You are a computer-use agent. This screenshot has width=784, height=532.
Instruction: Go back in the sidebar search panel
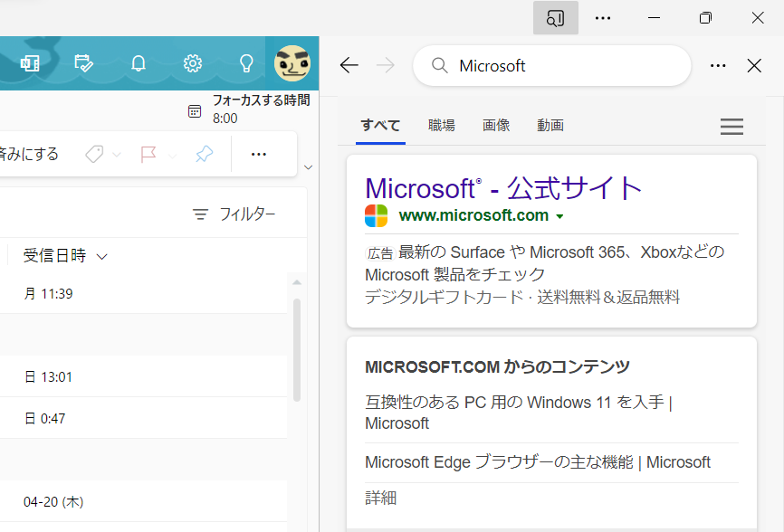tap(349, 65)
